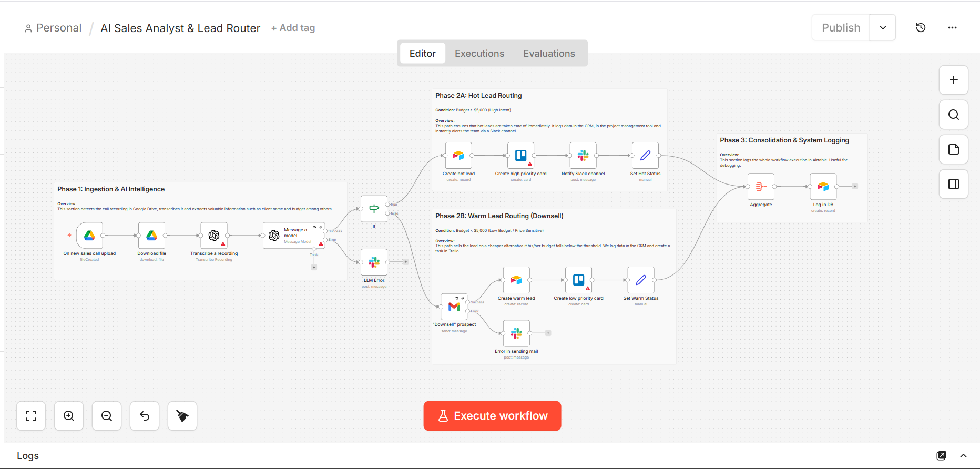Switch to the Evaluations tab
Viewport: 980px width, 469px height.
[x=549, y=54]
